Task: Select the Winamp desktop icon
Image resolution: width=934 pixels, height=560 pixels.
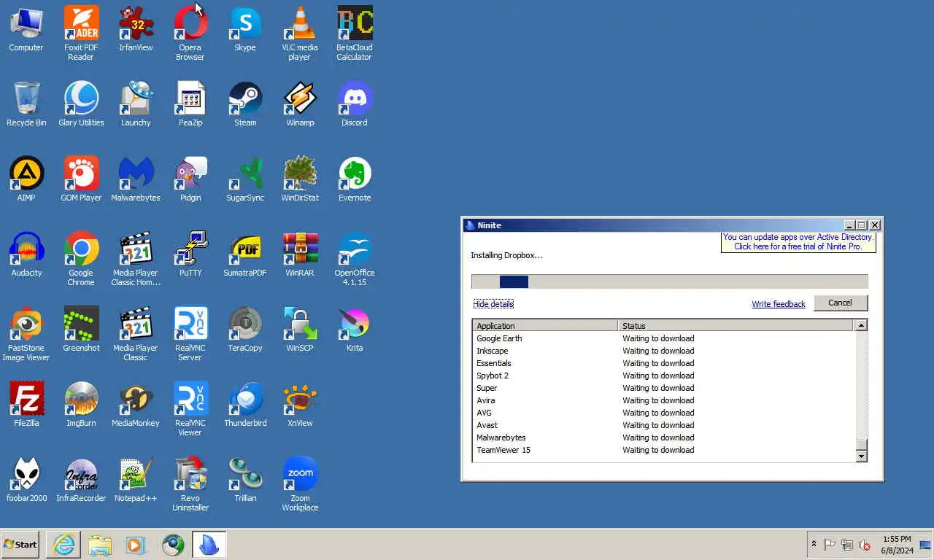Action: [x=300, y=104]
